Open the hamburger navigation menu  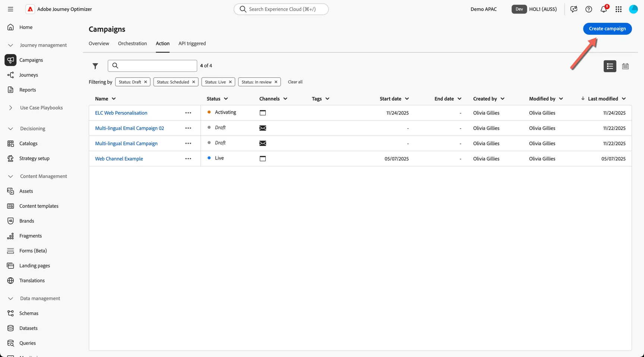coord(10,9)
